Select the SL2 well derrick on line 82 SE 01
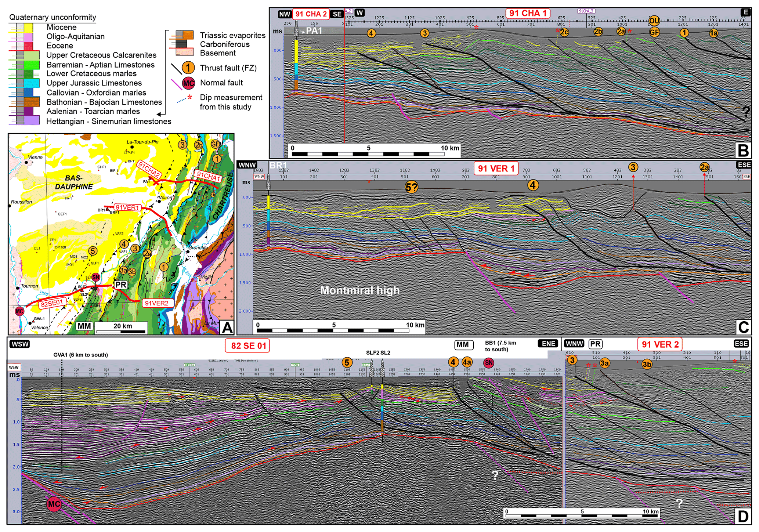The height and width of the screenshot is (532, 759). (x=382, y=368)
